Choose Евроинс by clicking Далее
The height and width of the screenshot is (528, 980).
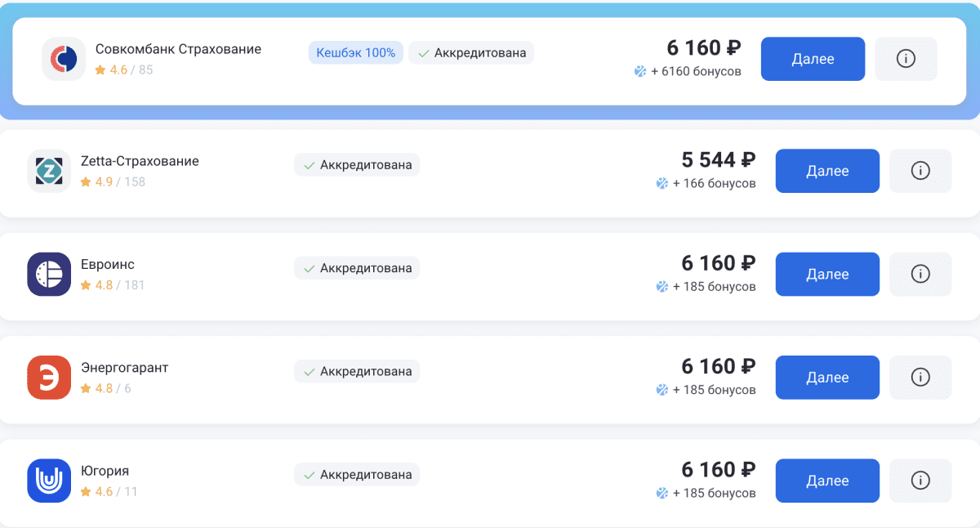827,274
